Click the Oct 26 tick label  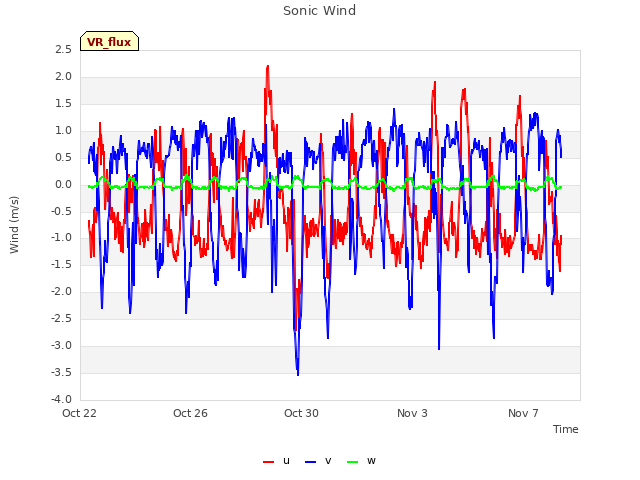click(x=190, y=413)
